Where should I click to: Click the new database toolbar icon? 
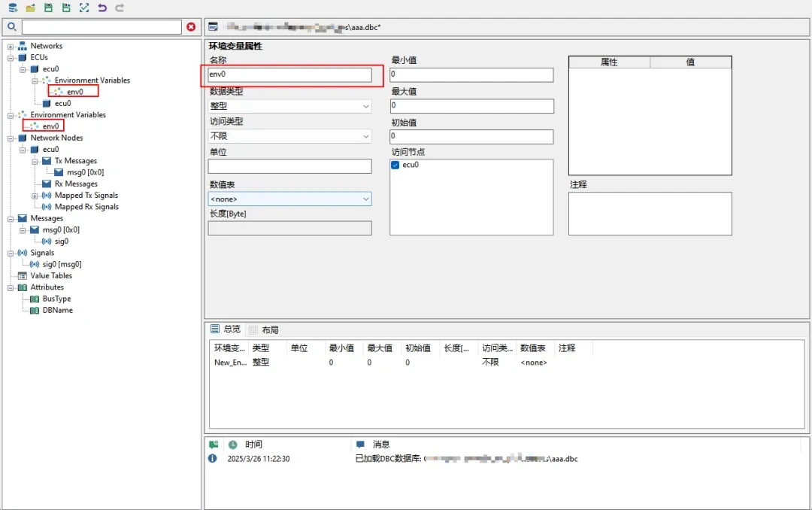12,8
